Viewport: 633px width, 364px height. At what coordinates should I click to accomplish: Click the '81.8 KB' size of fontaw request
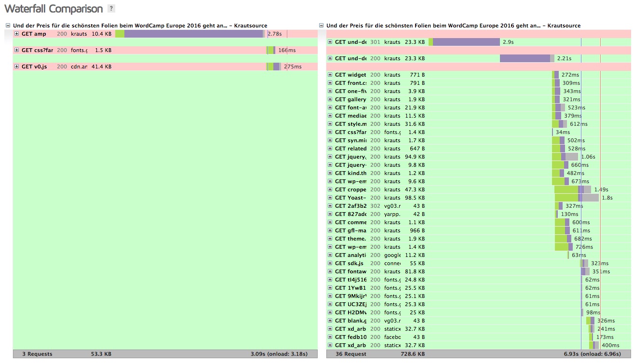coord(415,271)
